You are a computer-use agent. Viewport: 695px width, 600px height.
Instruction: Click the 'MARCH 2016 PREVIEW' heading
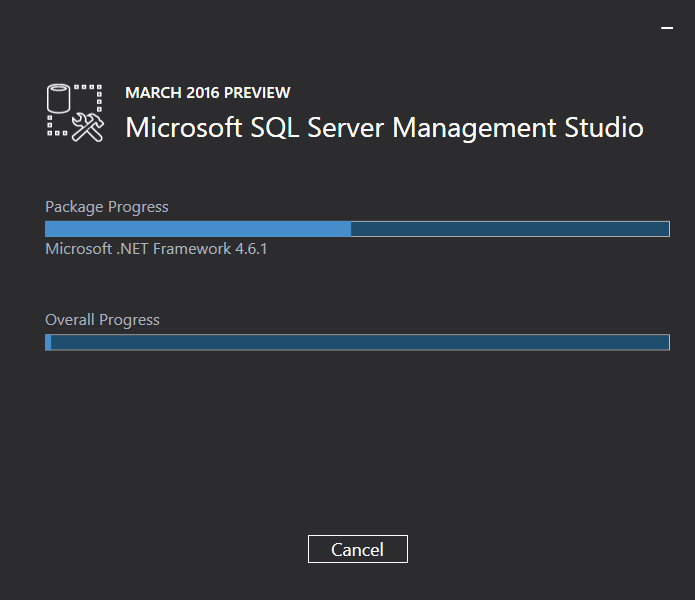[x=207, y=93]
